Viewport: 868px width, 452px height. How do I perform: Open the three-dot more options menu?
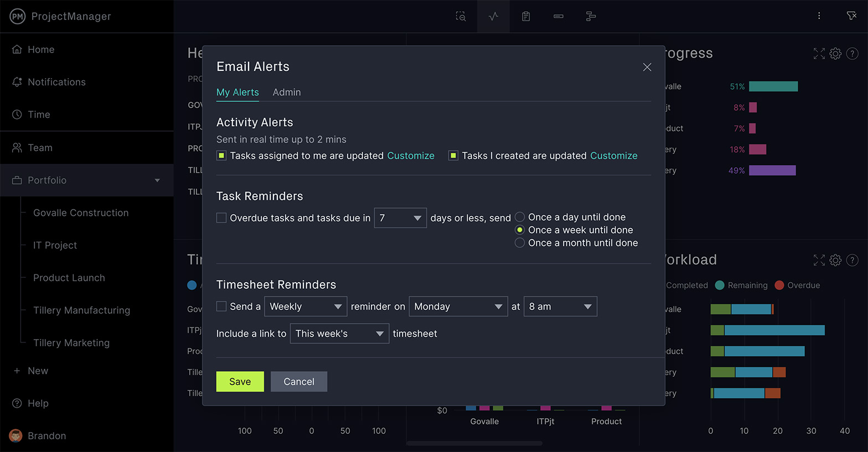point(819,16)
